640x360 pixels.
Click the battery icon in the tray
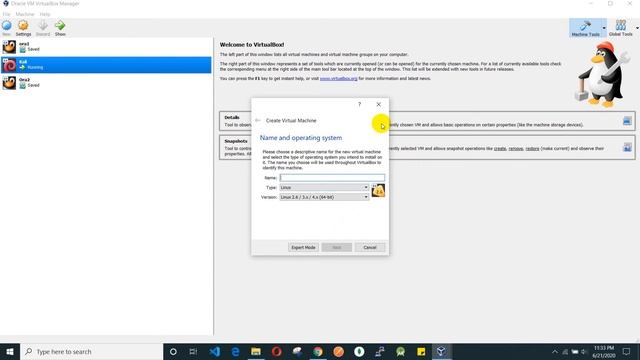pyautogui.click(x=575, y=351)
